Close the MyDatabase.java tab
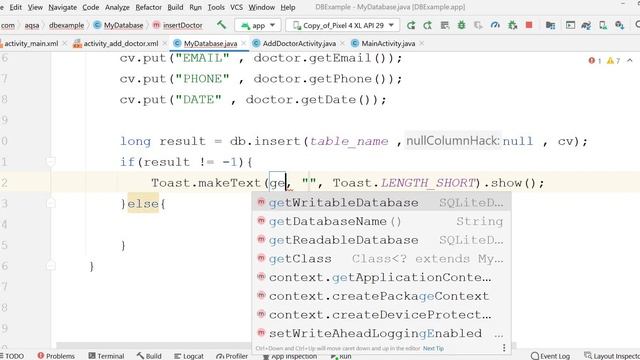The image size is (640, 360). tap(244, 43)
